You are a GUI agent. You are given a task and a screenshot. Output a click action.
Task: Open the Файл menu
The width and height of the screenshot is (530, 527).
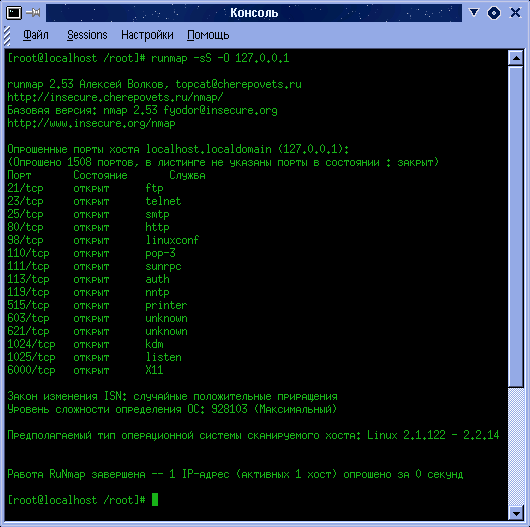(x=36, y=35)
